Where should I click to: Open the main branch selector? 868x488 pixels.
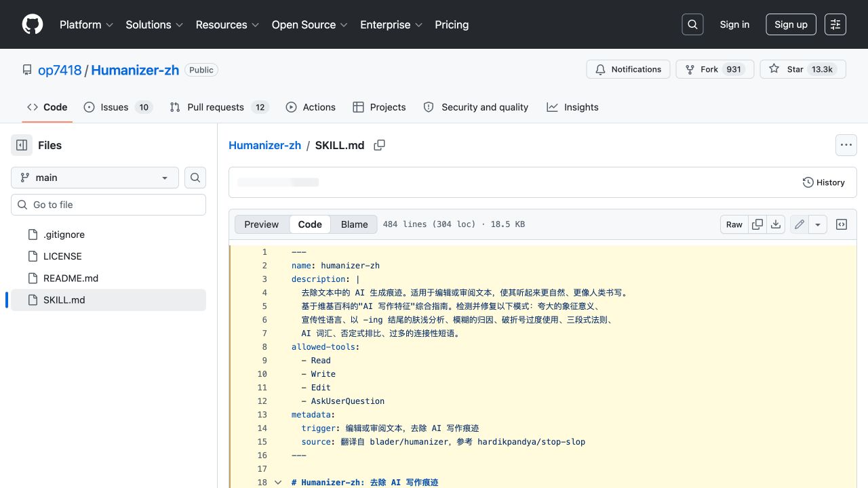pos(95,178)
